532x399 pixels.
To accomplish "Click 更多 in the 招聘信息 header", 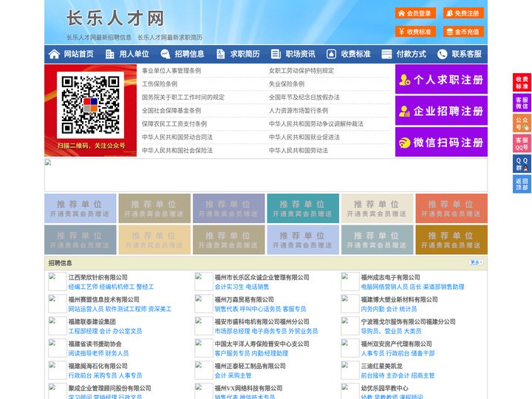I will tap(476, 262).
